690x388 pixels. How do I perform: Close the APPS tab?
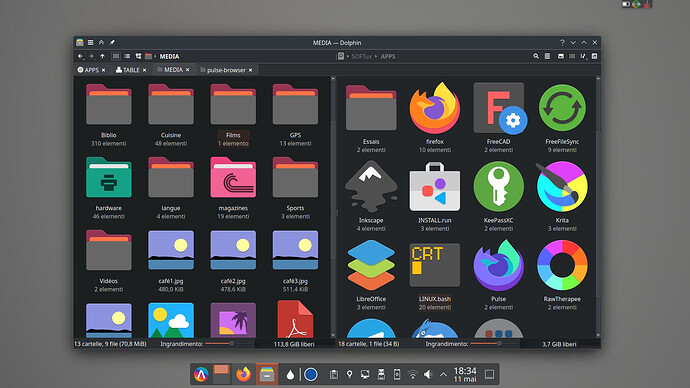pyautogui.click(x=103, y=70)
